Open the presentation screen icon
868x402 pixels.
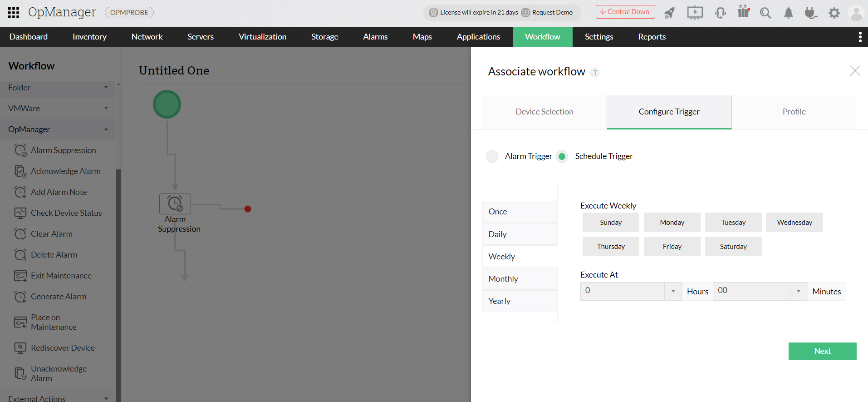(695, 13)
